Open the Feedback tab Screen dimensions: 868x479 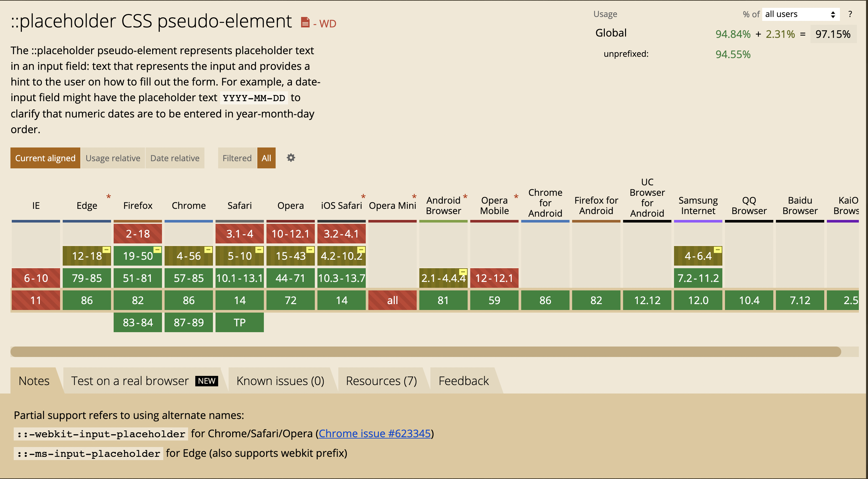(463, 381)
